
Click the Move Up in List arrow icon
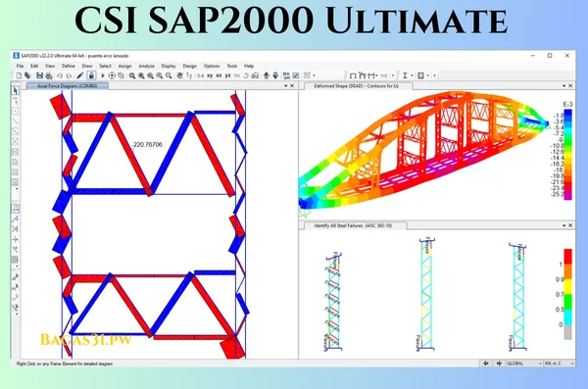pos(267,75)
